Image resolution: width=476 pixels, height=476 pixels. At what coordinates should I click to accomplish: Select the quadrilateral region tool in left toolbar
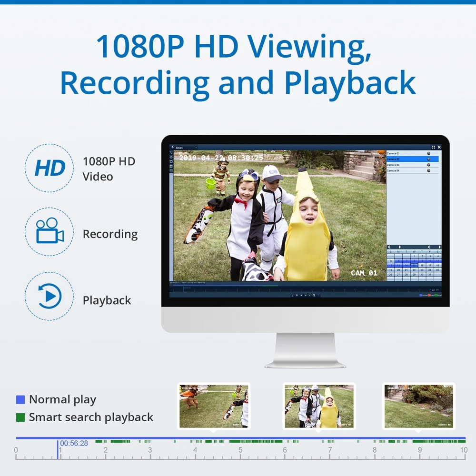point(171,157)
